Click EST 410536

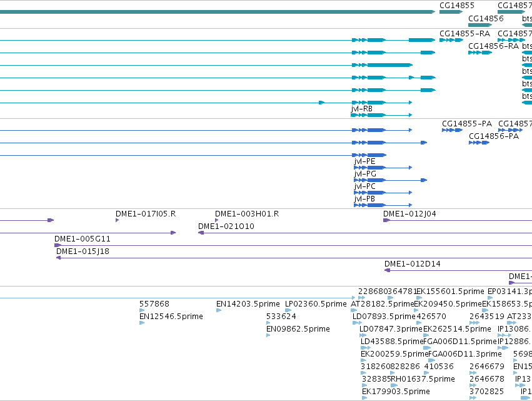tap(439, 367)
